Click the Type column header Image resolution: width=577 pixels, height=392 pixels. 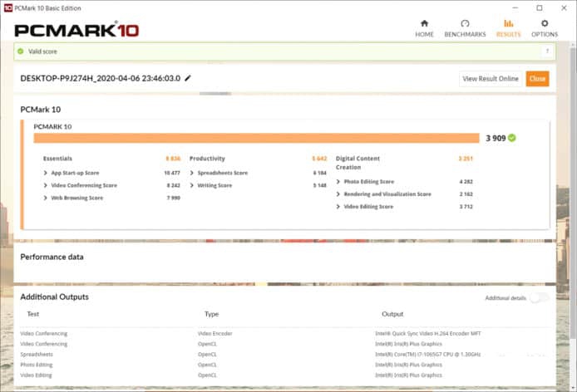pos(211,314)
